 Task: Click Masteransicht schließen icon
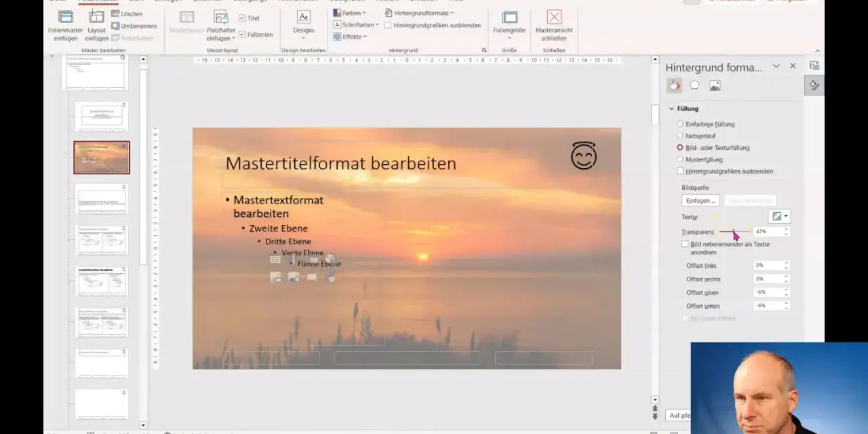[554, 17]
